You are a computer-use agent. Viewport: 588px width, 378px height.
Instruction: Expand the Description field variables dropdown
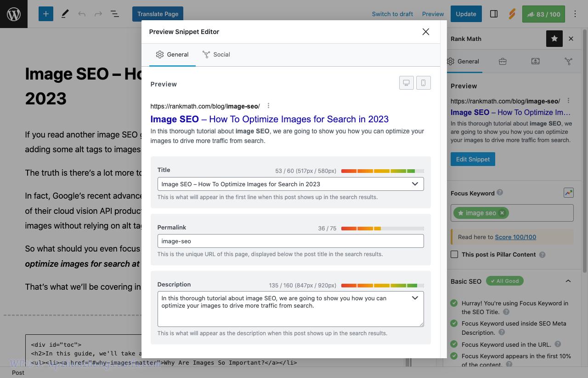(x=415, y=298)
